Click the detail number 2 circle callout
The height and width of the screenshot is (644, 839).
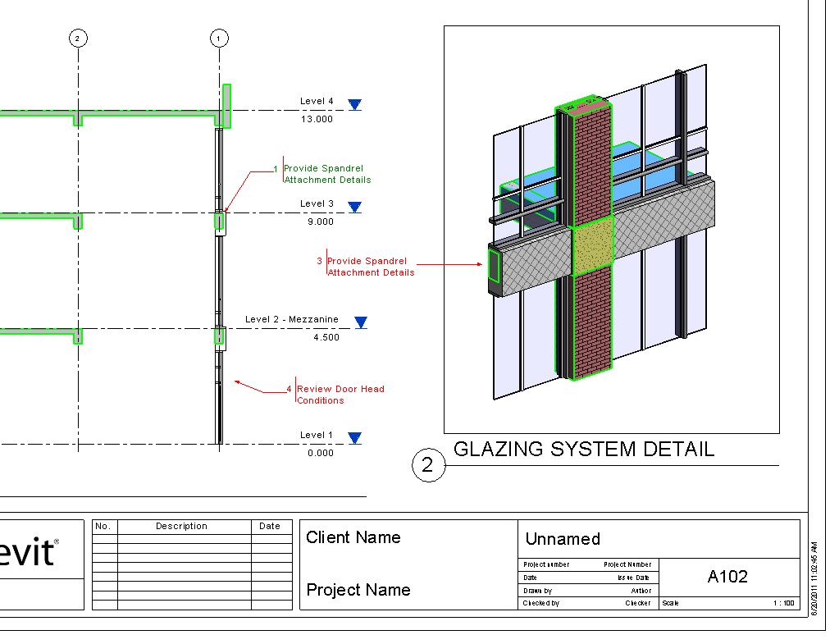(429, 466)
